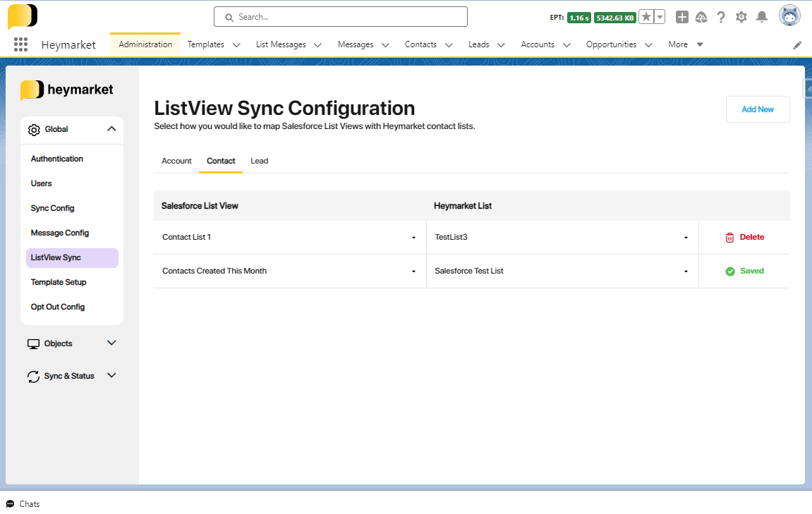This screenshot has width=812, height=514.
Task: Switch to the Account tab
Action: [x=176, y=161]
